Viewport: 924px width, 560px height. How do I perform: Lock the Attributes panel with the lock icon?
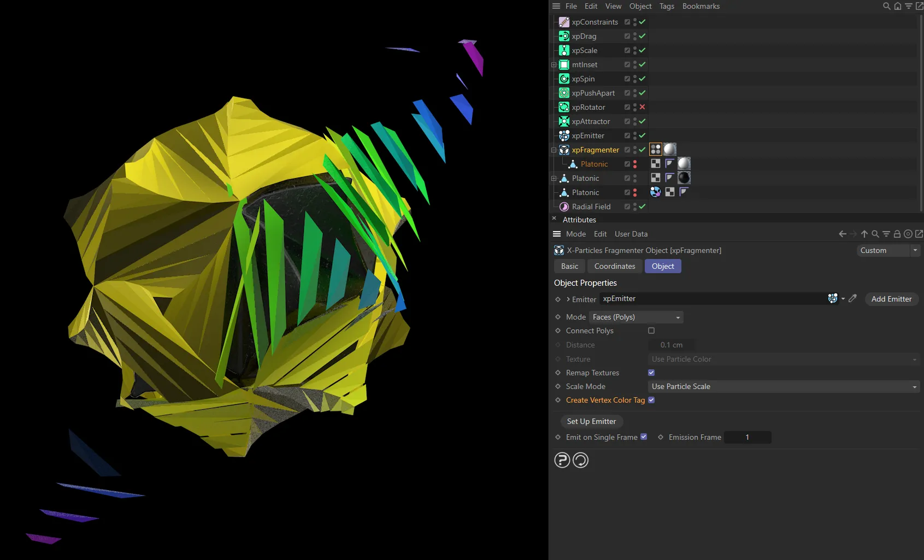click(897, 234)
